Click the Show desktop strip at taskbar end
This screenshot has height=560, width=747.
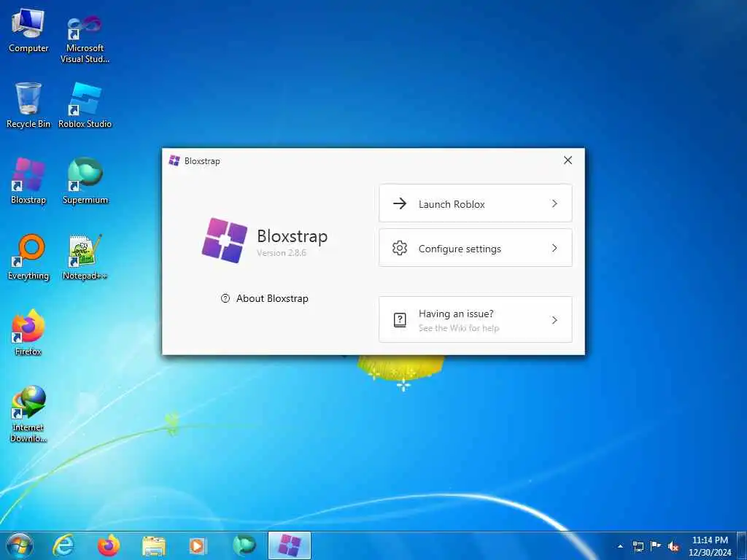tap(741, 545)
